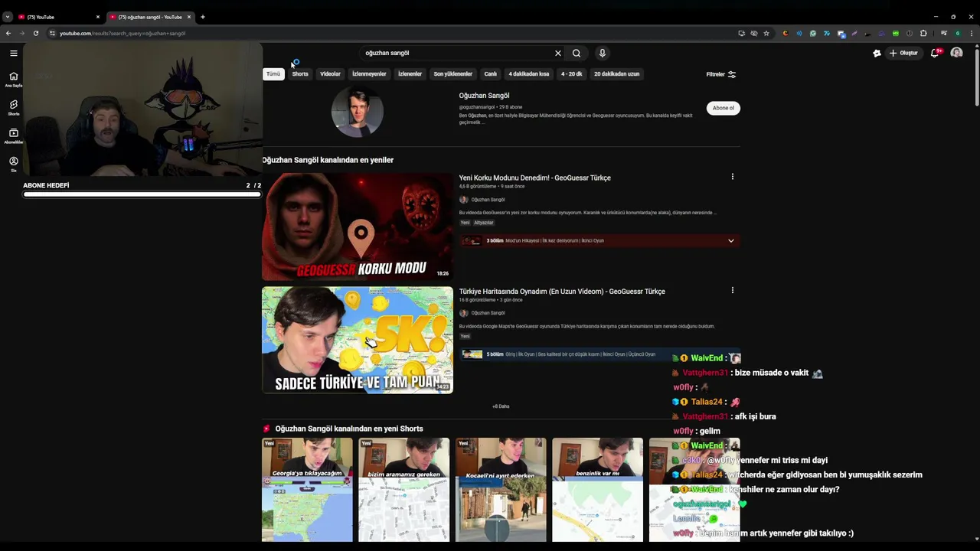Clear the search box with X
This screenshot has height=551, width=980.
557,53
